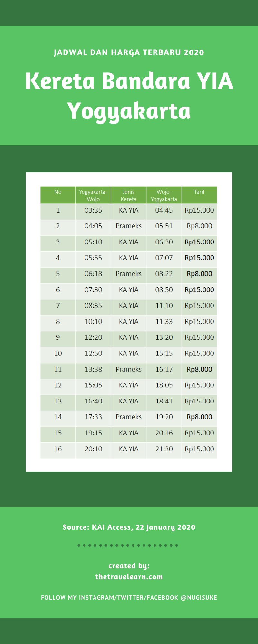Click the Source: KAI Access text

[x=129, y=527]
